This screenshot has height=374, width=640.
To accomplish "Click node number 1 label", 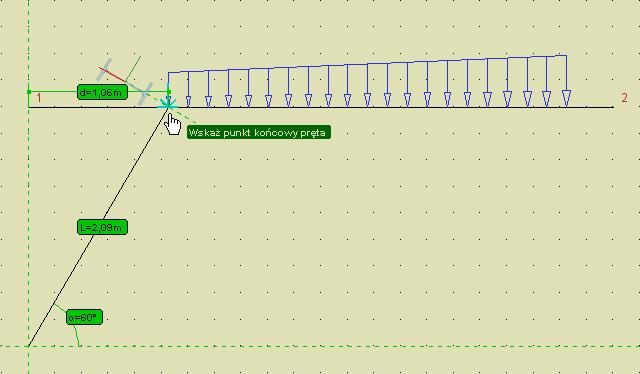I will [39, 98].
